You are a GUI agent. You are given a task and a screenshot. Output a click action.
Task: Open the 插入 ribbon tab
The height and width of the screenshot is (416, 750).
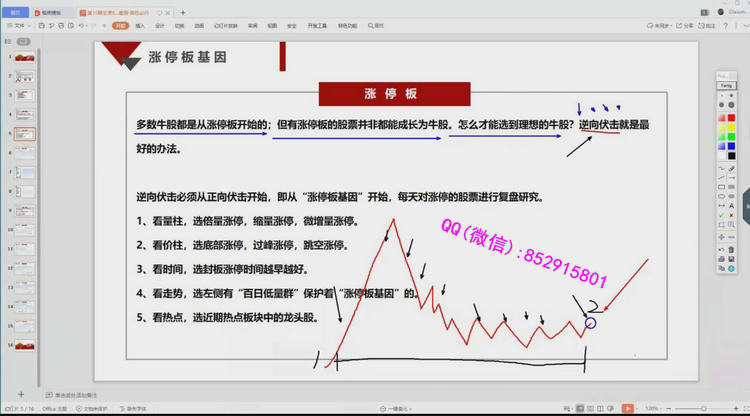click(140, 25)
